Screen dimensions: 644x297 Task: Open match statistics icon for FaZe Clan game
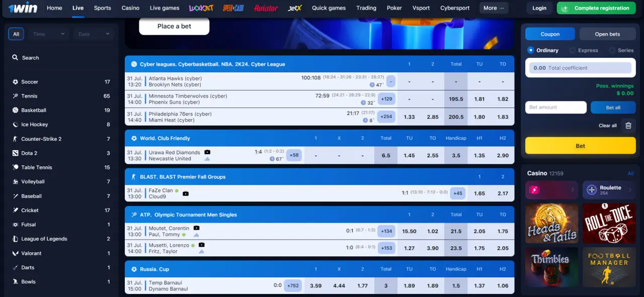[186, 193]
